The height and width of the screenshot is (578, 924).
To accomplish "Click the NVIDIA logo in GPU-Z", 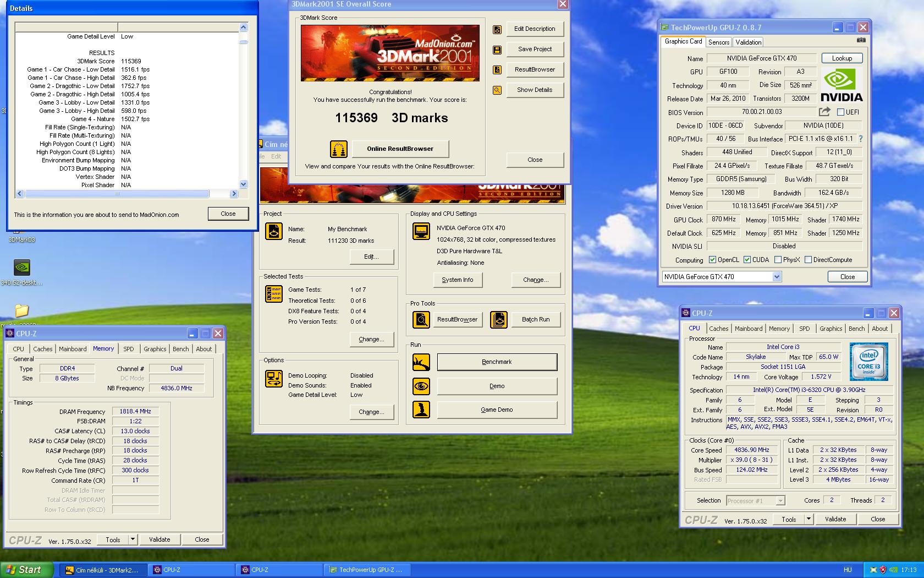I will tap(842, 85).
